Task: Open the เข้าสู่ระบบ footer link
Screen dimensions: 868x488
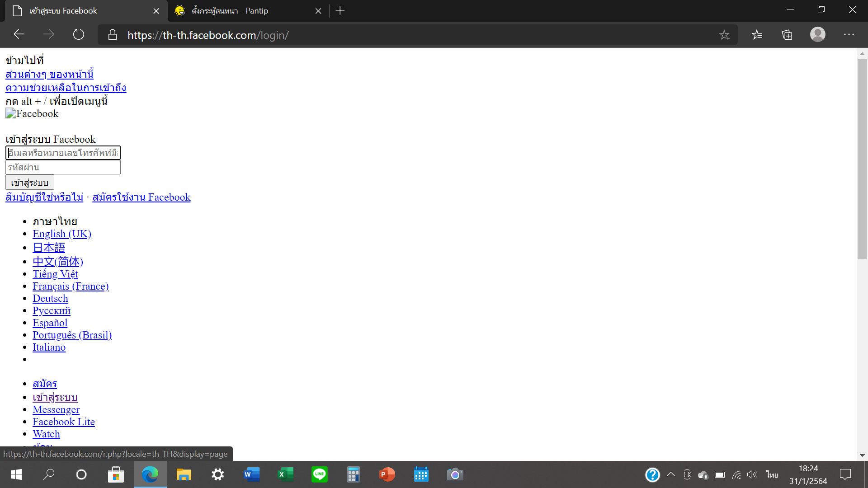Action: coord(55,397)
